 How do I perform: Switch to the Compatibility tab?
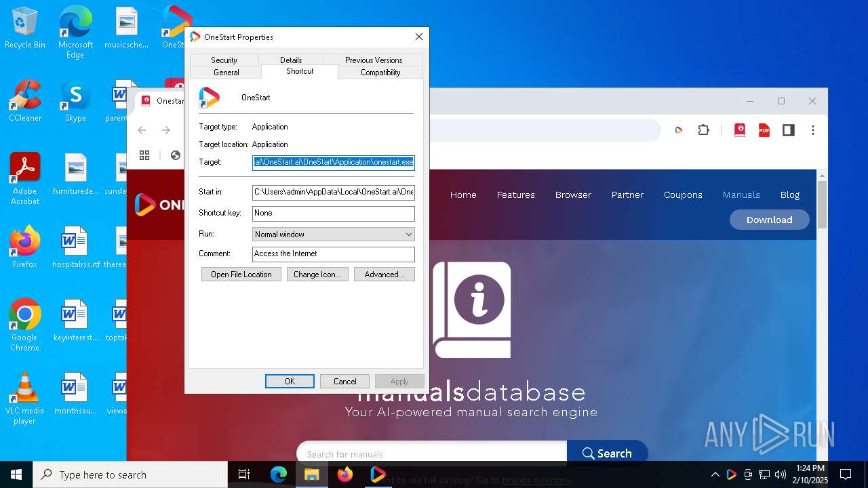pyautogui.click(x=380, y=73)
